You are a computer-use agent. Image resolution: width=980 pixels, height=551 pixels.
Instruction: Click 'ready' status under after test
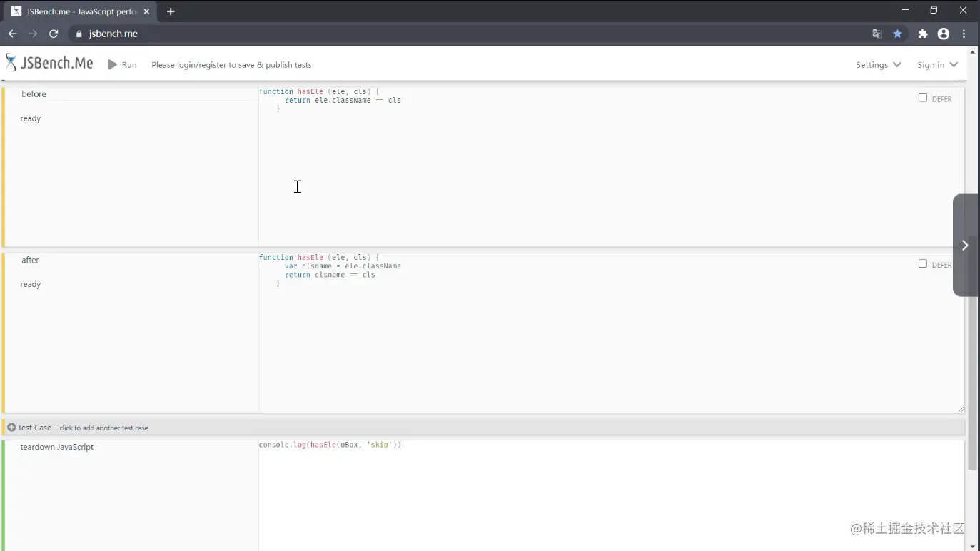(31, 284)
